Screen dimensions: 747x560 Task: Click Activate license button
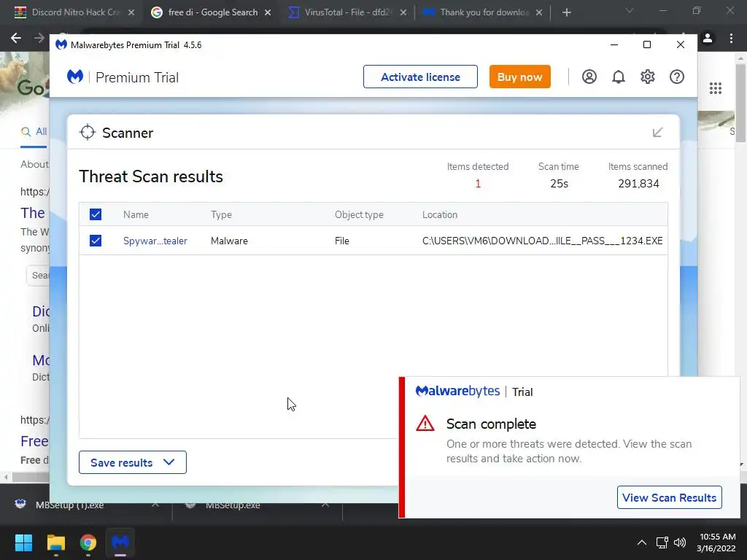(x=420, y=77)
